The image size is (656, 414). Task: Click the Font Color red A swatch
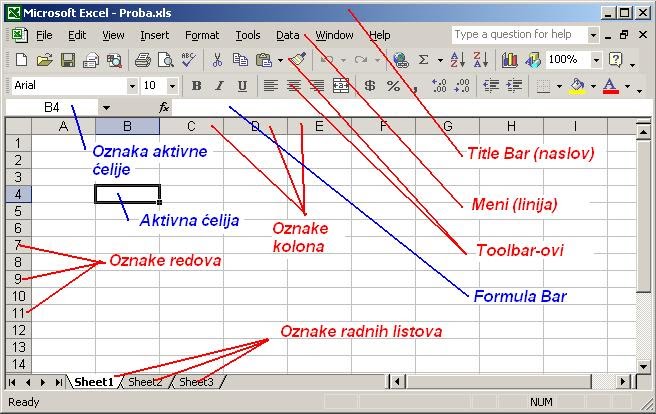click(610, 86)
